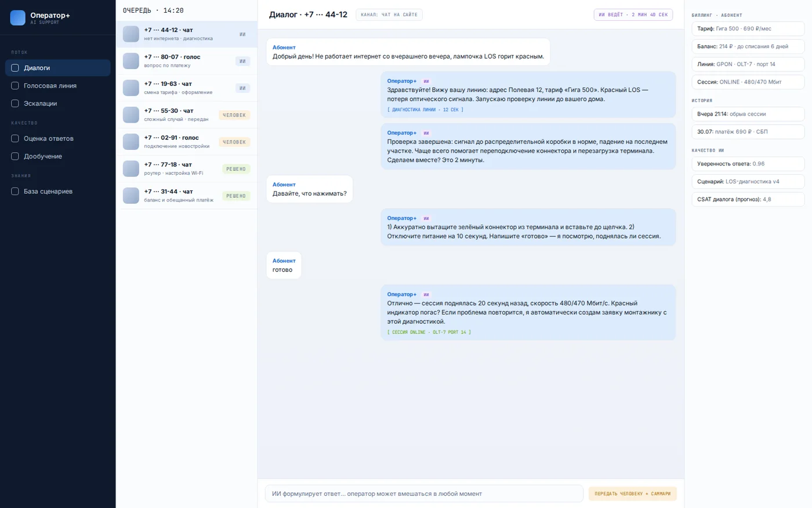The width and height of the screenshot is (812, 508).
Task: Select queue item баланс и обещанный платёж
Action: (x=187, y=196)
